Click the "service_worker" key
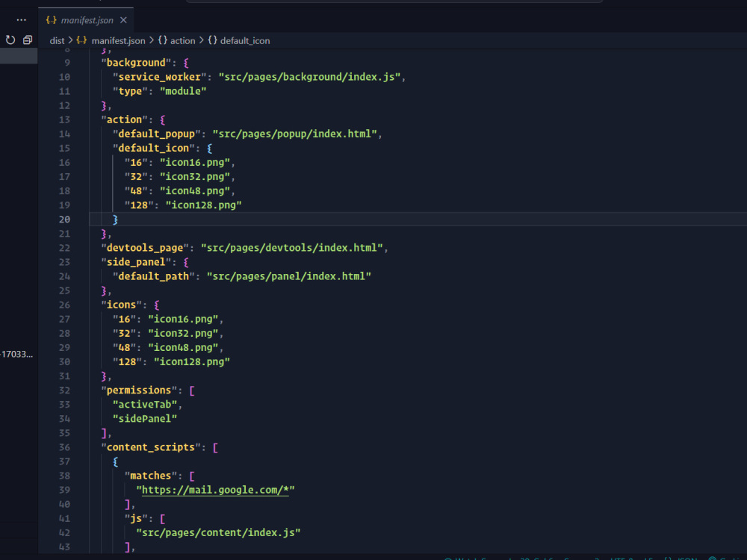 160,77
